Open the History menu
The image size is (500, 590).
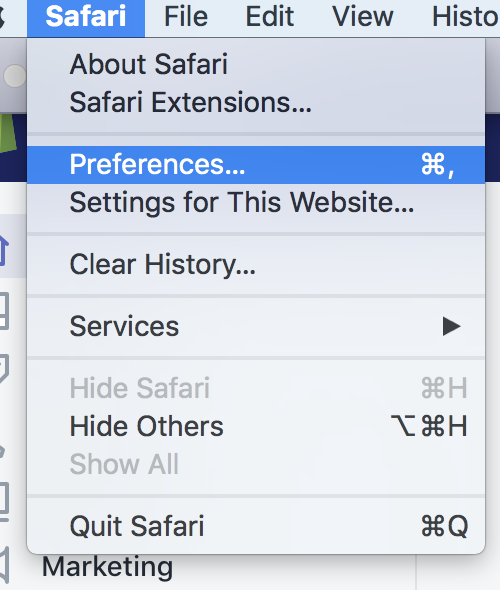point(466,18)
